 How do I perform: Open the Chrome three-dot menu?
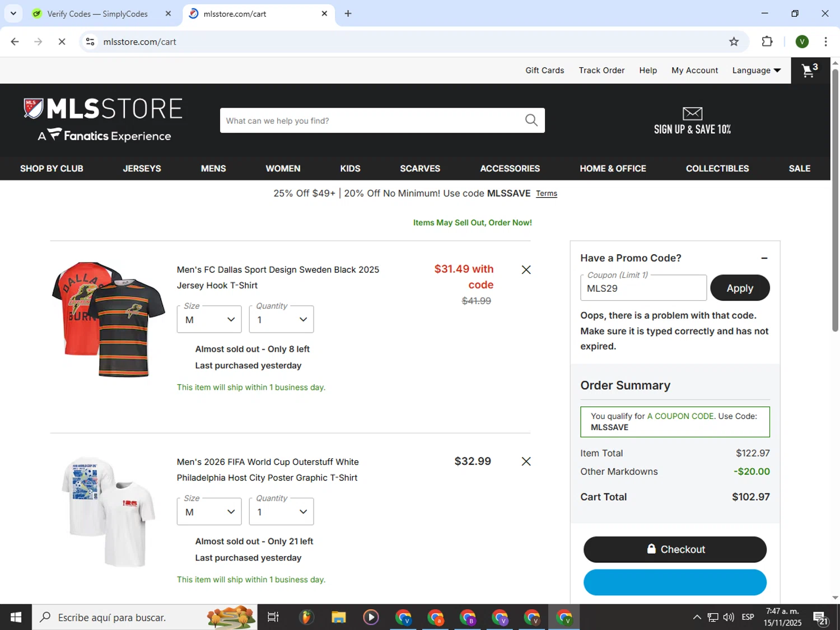pos(825,41)
